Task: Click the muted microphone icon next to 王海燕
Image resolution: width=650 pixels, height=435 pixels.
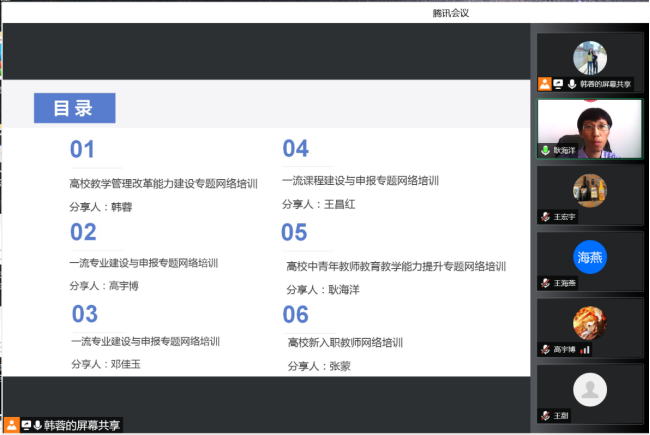Action: tap(546, 282)
